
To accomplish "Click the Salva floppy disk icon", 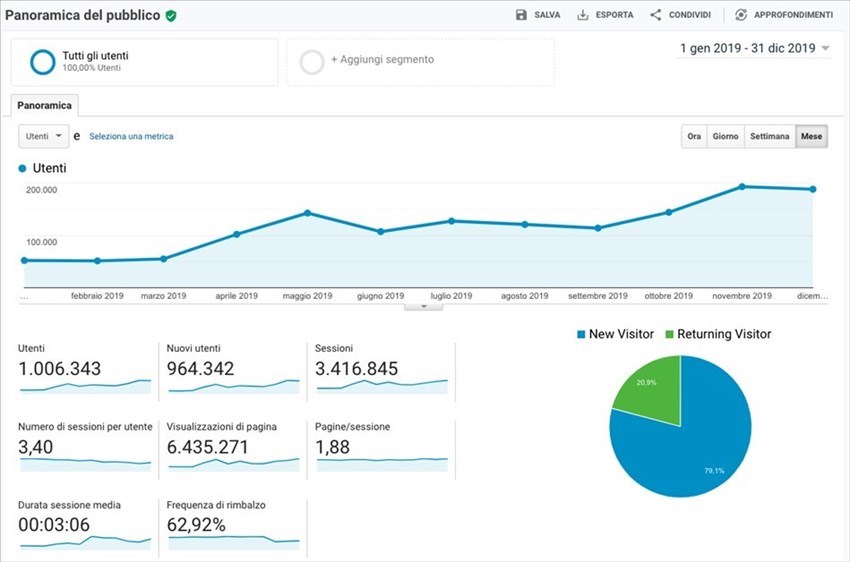I will click(521, 15).
